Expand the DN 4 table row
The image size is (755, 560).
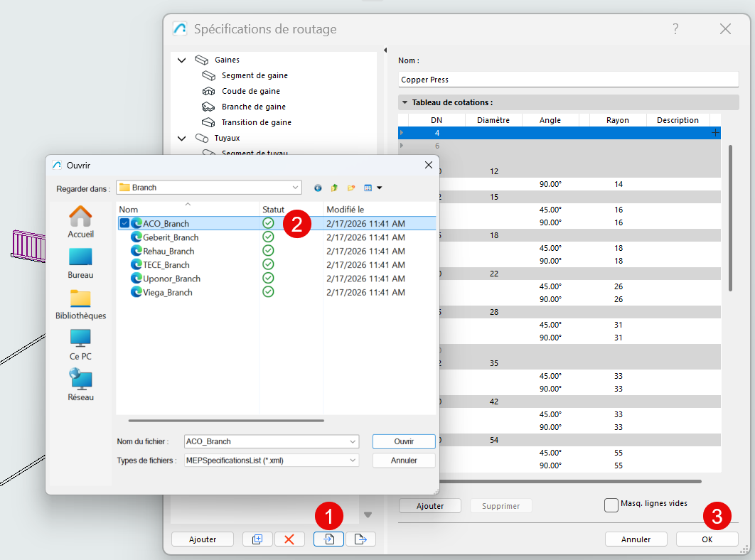402,132
